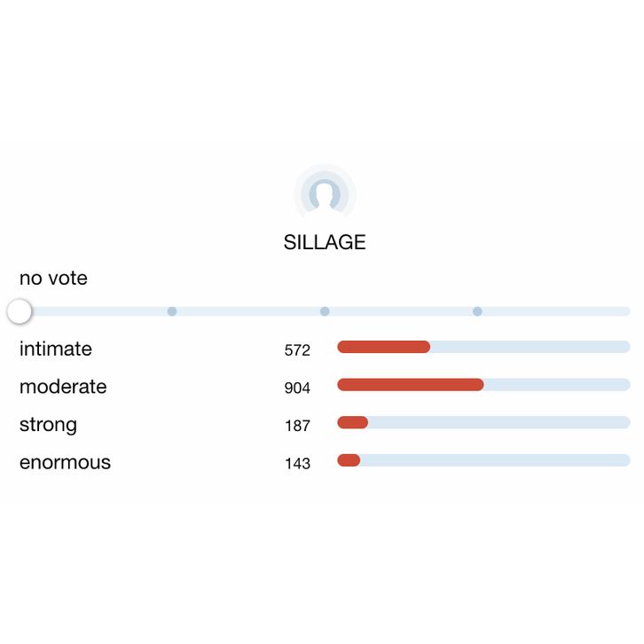This screenshot has height=644, width=644.
Task: Click the "enormous" label
Action: tap(65, 462)
